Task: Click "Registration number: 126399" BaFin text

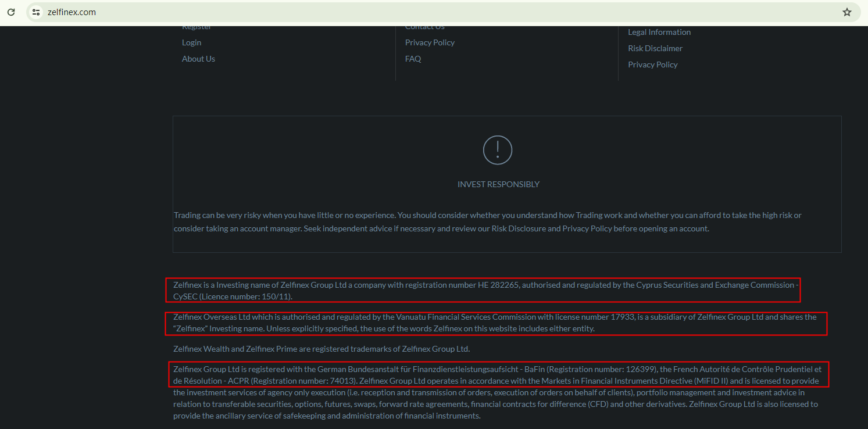Action: coord(602,369)
